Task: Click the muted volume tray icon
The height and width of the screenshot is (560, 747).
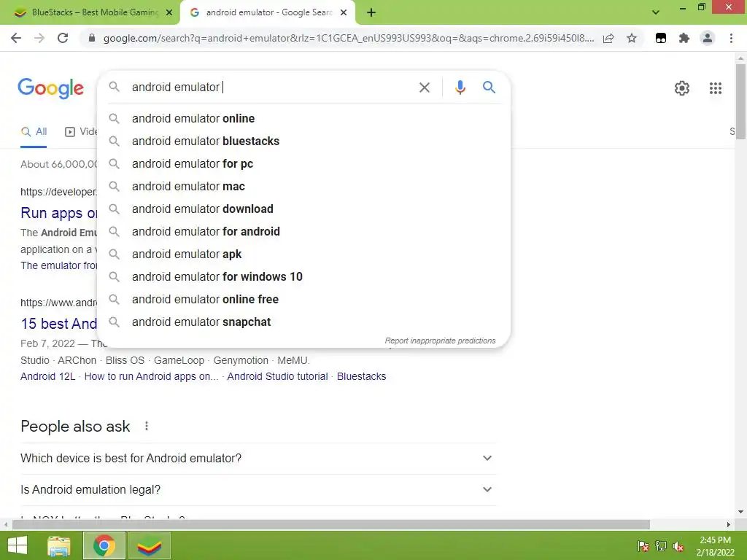Action: tap(678, 547)
